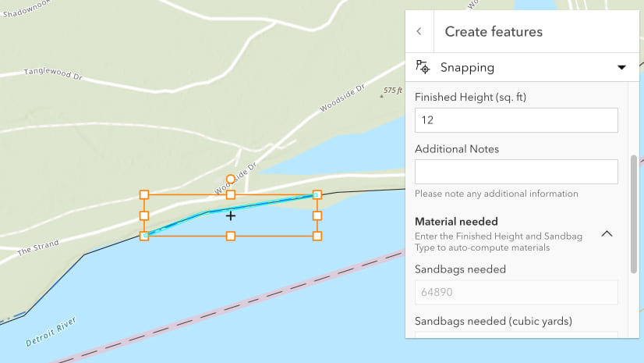This screenshot has width=644, height=363.
Task: Open the Snapping dropdown arrow
Action: (x=621, y=67)
